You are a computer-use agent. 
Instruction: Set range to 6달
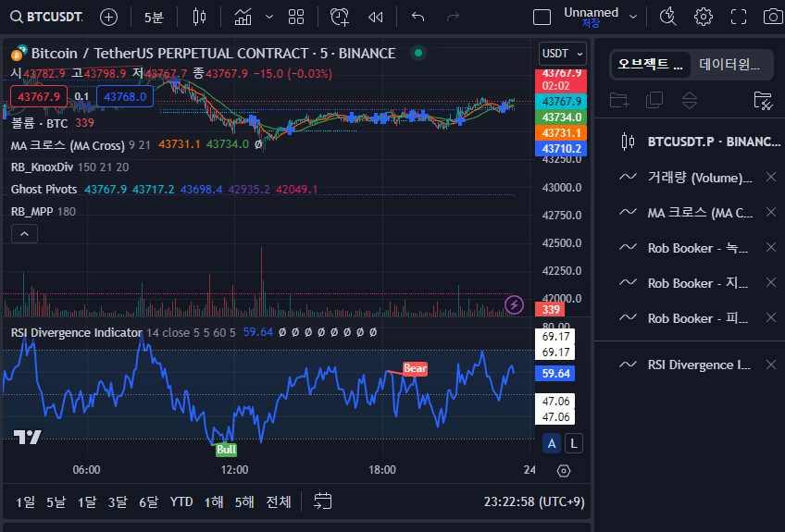[x=149, y=502]
